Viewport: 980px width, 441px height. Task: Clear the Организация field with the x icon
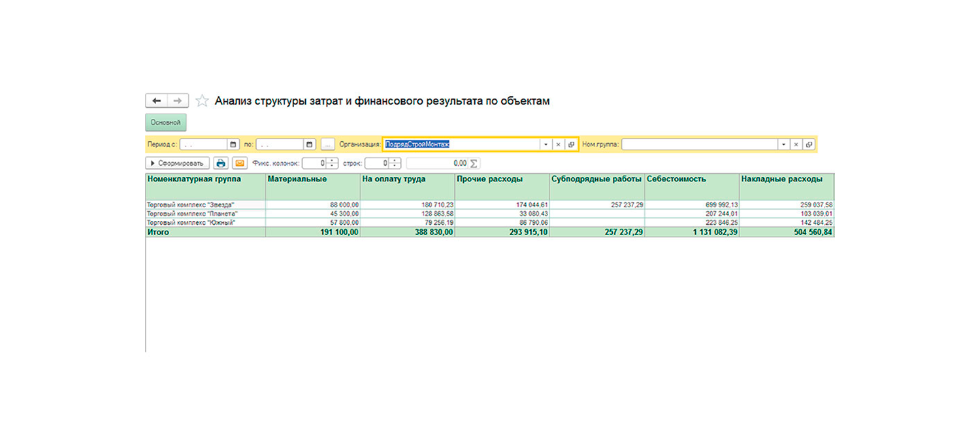(558, 144)
